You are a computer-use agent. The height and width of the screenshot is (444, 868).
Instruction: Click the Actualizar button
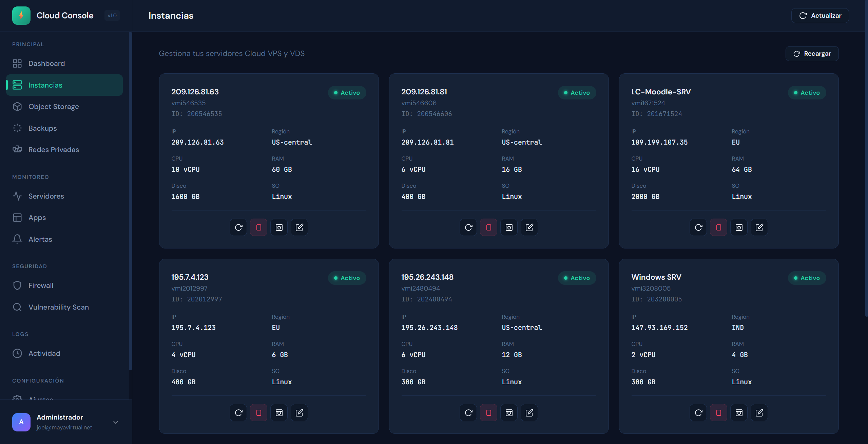[x=820, y=16]
